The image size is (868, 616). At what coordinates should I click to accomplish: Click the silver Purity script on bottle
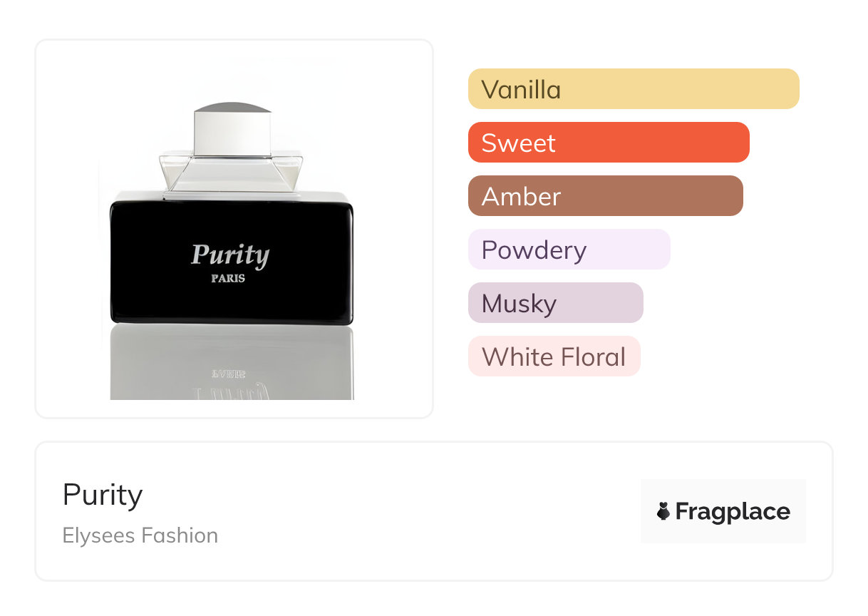(x=230, y=255)
